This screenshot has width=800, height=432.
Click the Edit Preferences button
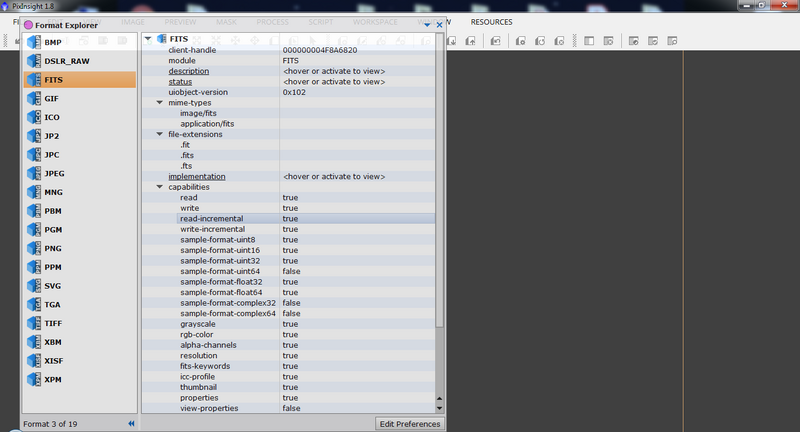tap(410, 424)
